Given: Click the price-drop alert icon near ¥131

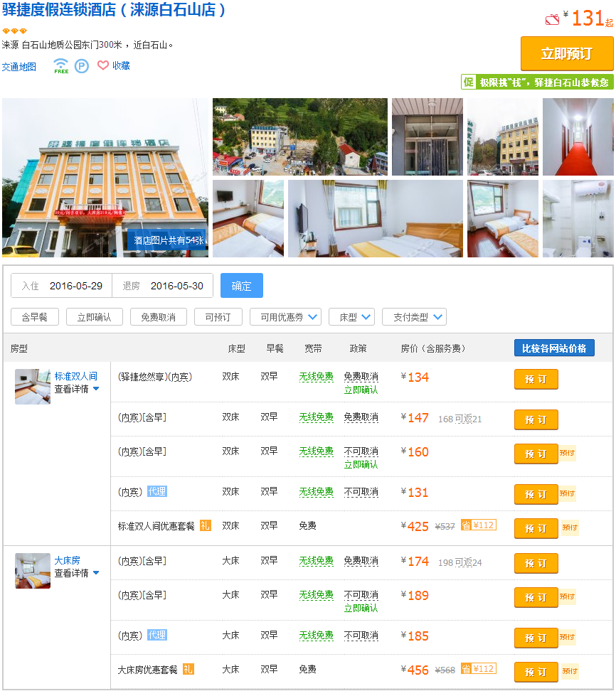Looking at the screenshot, I should [552, 19].
